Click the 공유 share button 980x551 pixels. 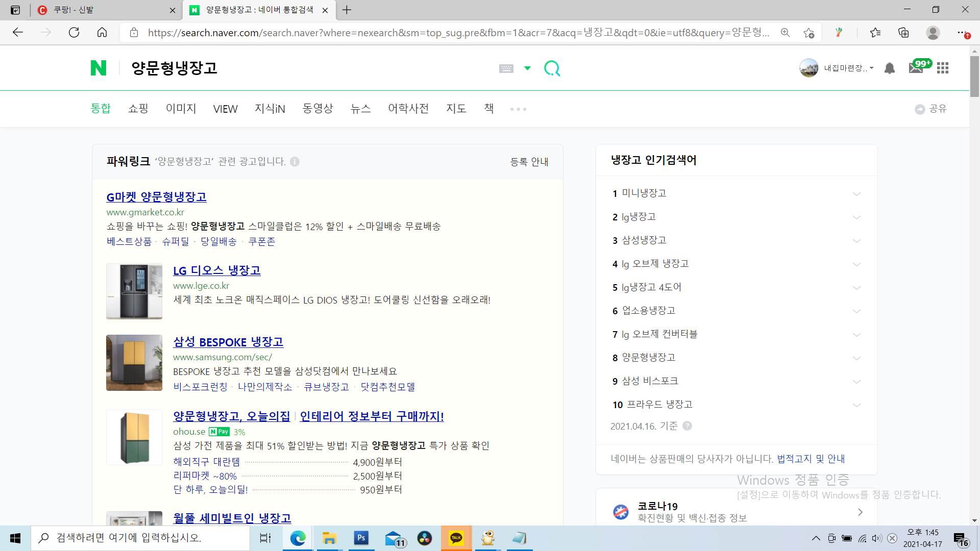tap(930, 109)
